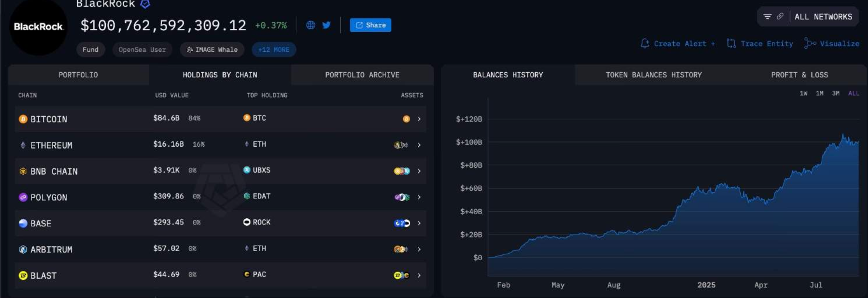868x298 pixels.
Task: Select the 1W chart range
Action: (x=804, y=94)
